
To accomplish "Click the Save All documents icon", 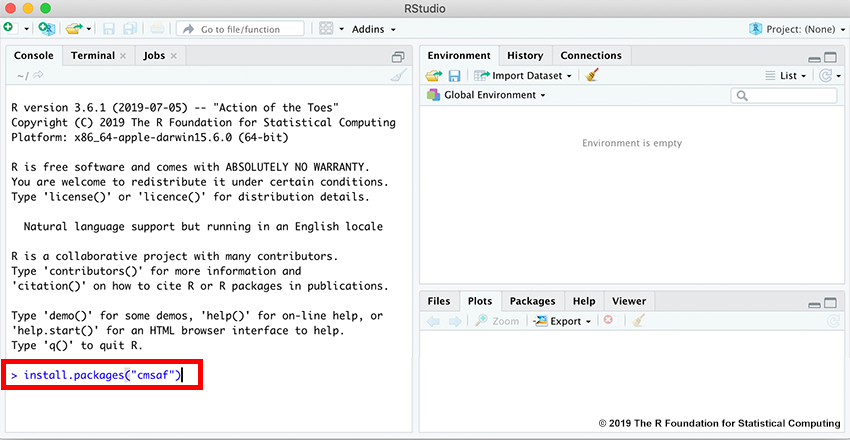I will coord(130,29).
